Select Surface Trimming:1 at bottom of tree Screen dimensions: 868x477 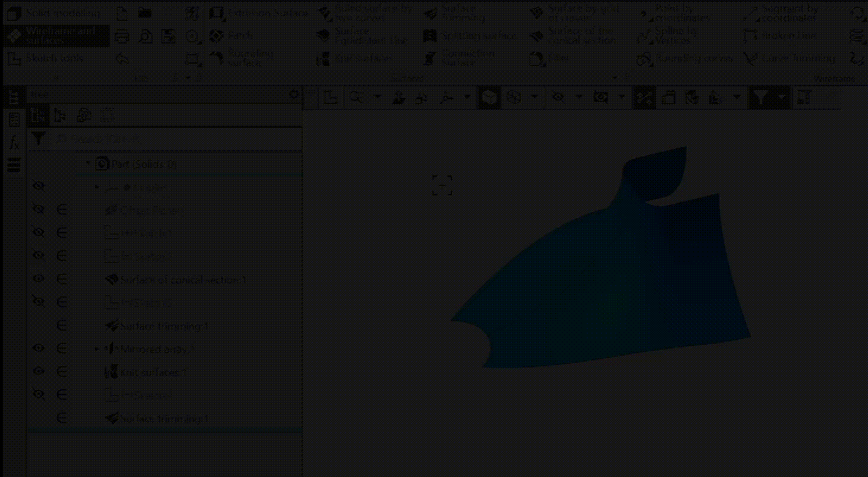pos(164,418)
